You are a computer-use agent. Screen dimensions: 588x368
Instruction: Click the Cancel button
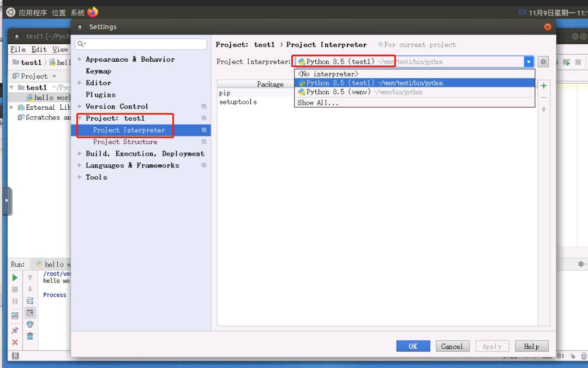click(x=452, y=346)
